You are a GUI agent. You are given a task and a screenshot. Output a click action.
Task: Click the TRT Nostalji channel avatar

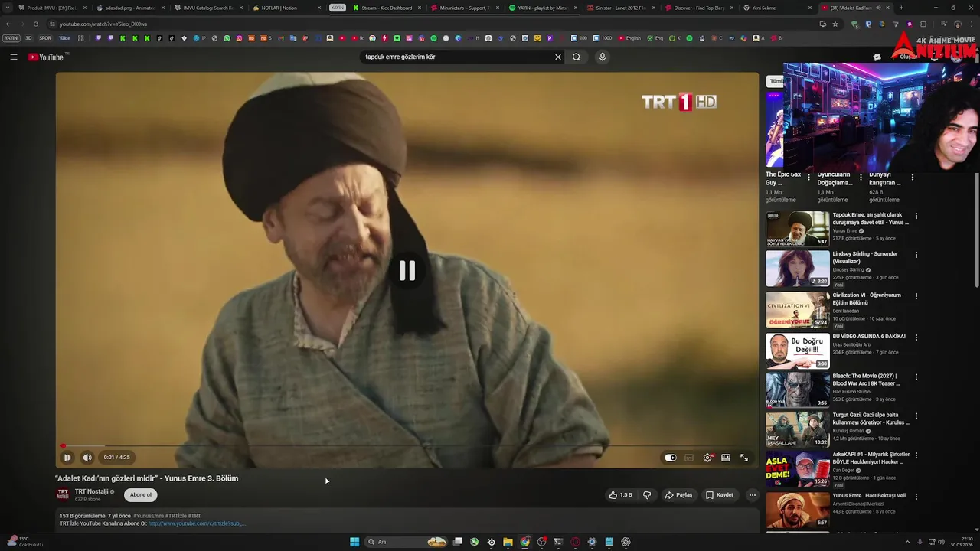pos(63,494)
